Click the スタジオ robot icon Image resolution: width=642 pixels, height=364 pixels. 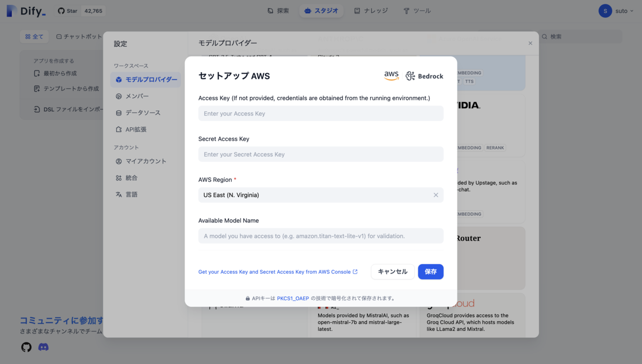[x=308, y=11]
